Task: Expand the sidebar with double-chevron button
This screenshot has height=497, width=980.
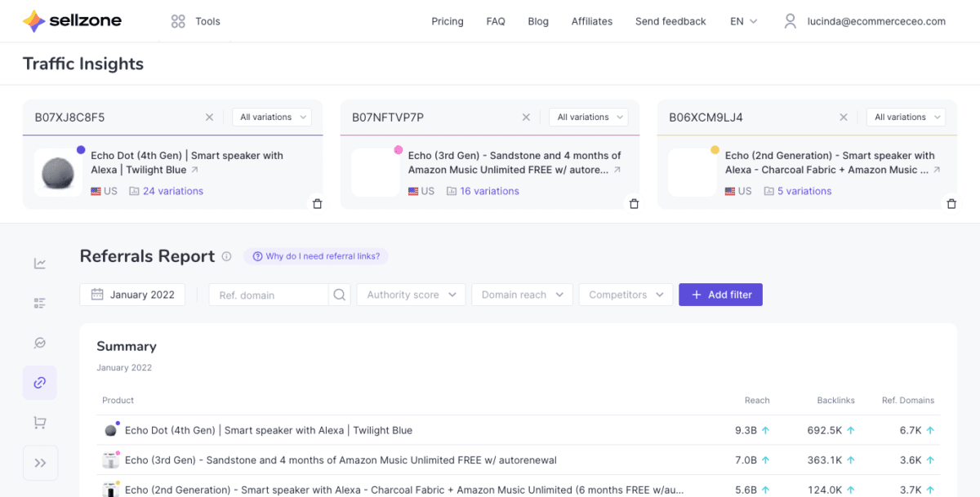Action: point(40,463)
